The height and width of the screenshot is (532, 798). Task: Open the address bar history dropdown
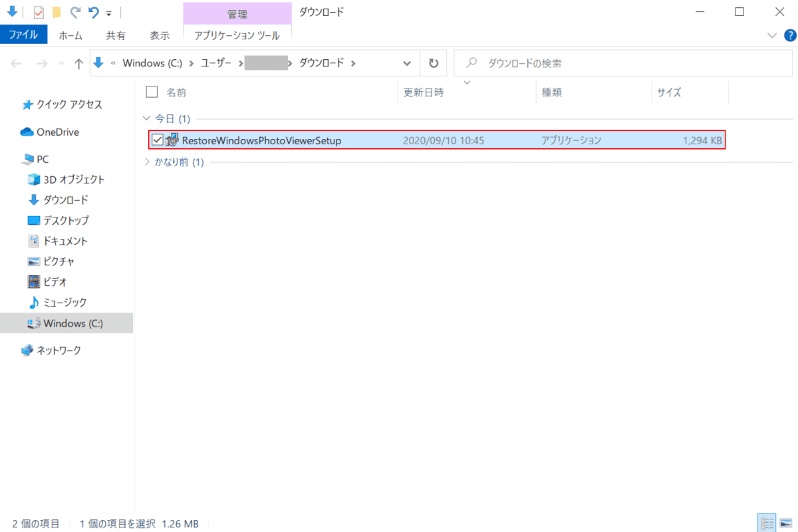tap(407, 63)
